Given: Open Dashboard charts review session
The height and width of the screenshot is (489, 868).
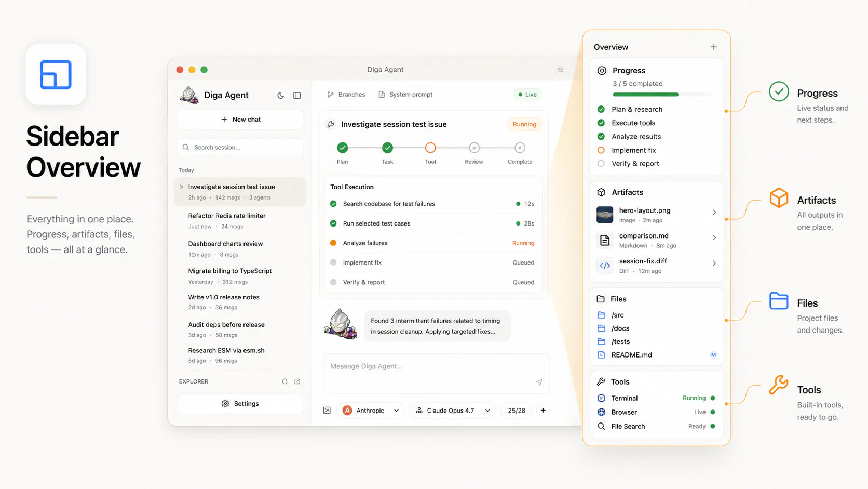Looking at the screenshot, I should coord(240,248).
